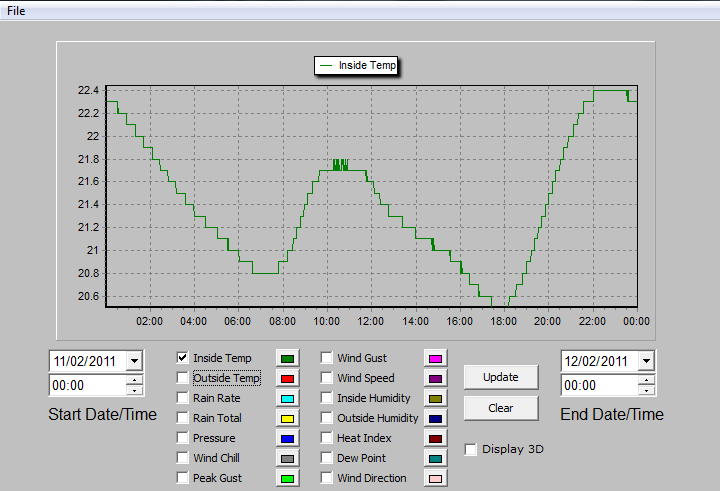Enable the Peak Gust checkbox
720x491 pixels.
coord(182,478)
